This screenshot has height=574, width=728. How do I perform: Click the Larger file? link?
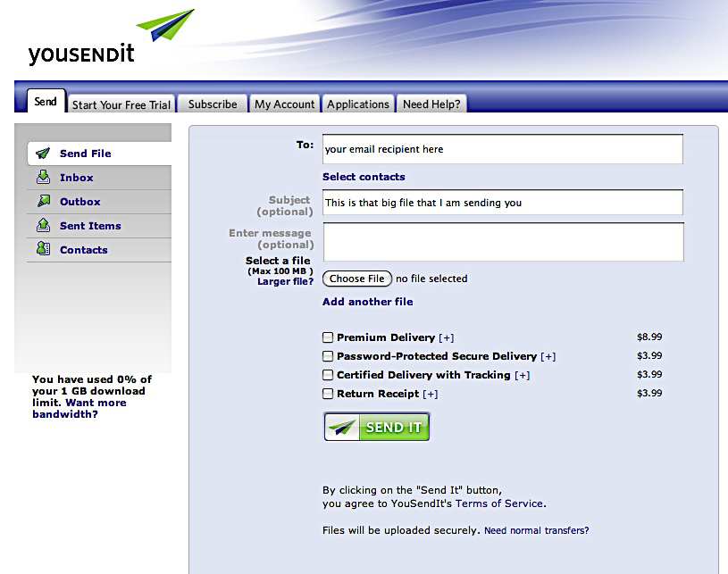click(286, 281)
